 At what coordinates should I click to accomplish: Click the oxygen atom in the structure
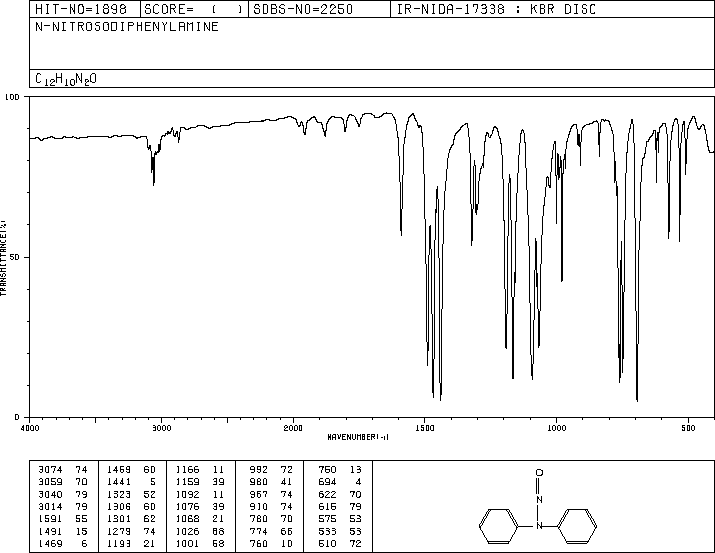(x=538, y=471)
